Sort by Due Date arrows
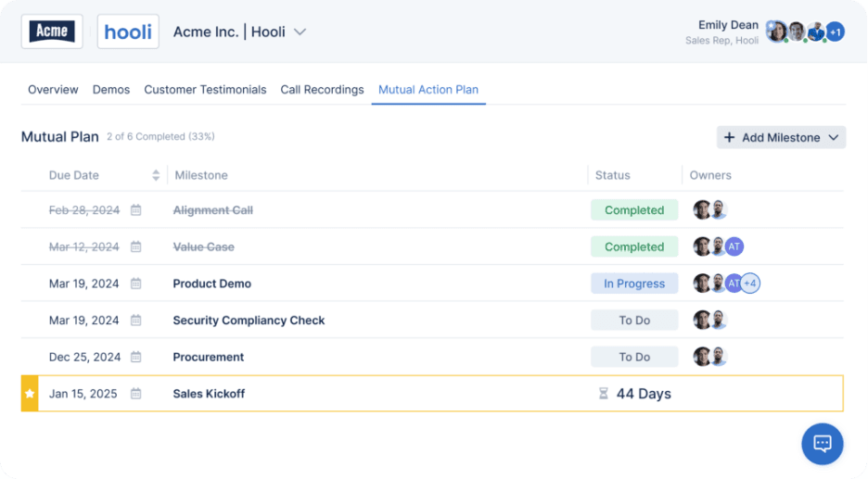Screen dimensions: 868x479 click(x=156, y=175)
